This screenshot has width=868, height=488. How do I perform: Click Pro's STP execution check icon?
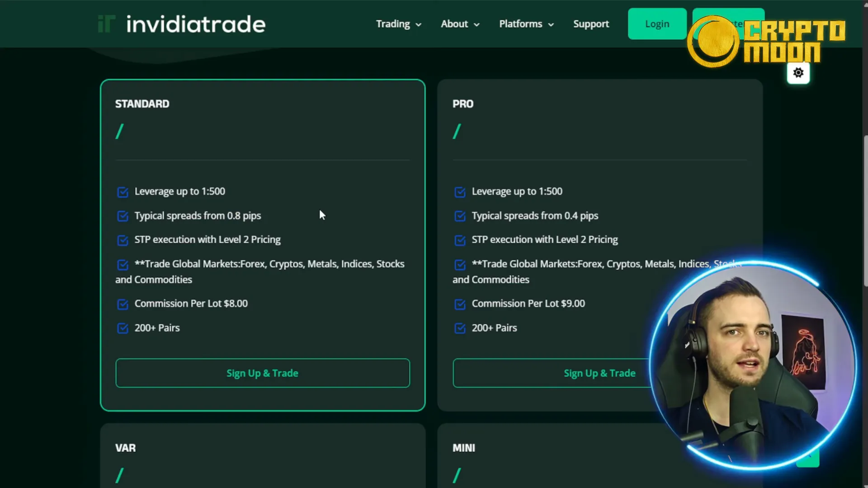click(460, 240)
